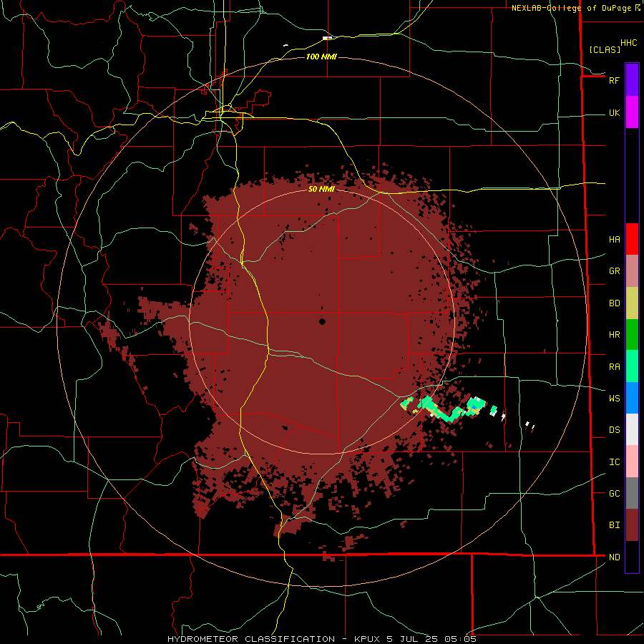Screen dimensions: 644x644
Task: Click the magenta UK legend color swatch
Action: pyautogui.click(x=632, y=112)
